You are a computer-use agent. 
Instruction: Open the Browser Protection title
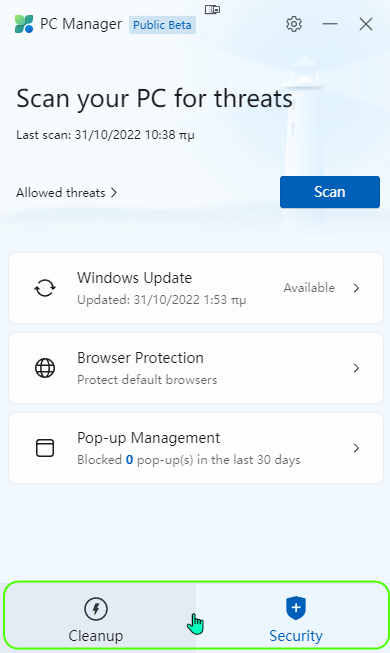click(x=140, y=358)
